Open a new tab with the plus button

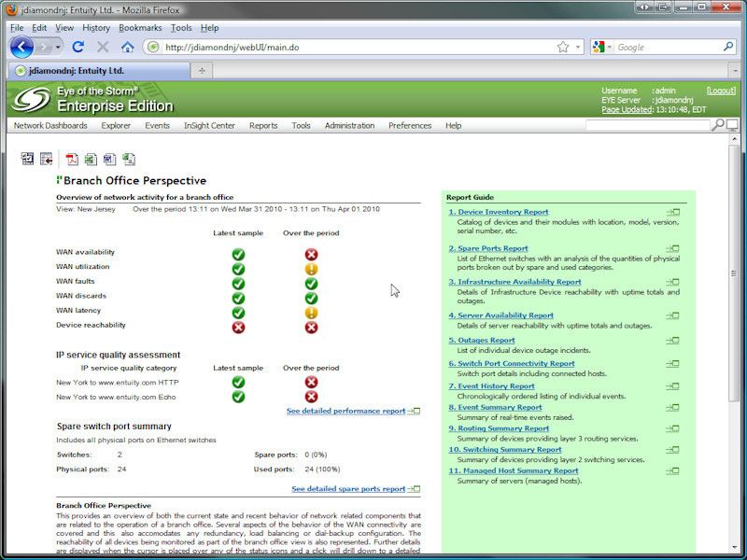[202, 71]
